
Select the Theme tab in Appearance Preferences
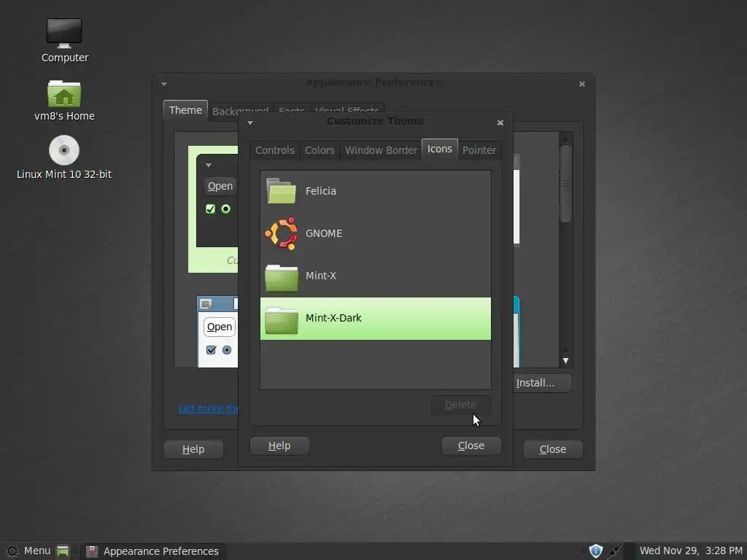[185, 111]
